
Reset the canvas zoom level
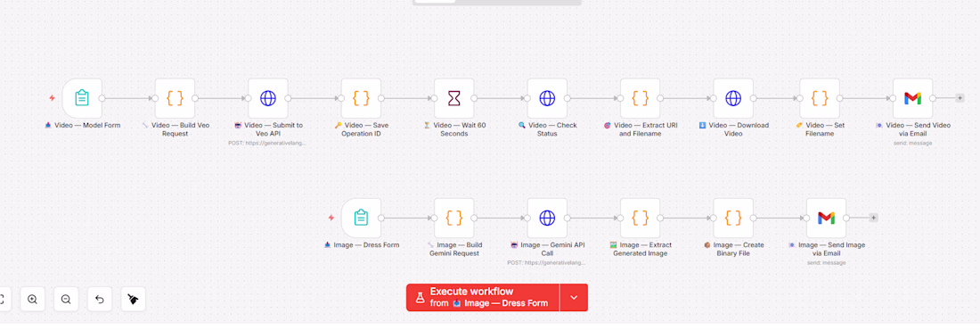(100, 300)
